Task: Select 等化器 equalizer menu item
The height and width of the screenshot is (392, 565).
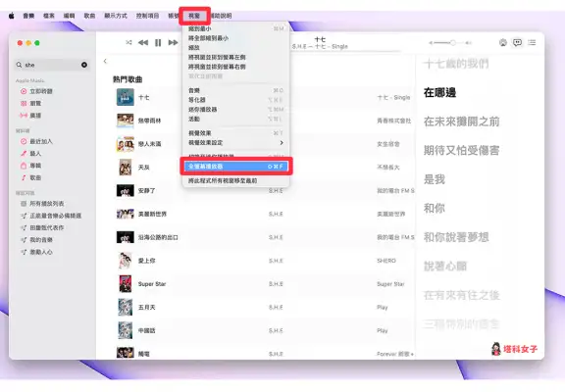Action: pyautogui.click(x=235, y=100)
